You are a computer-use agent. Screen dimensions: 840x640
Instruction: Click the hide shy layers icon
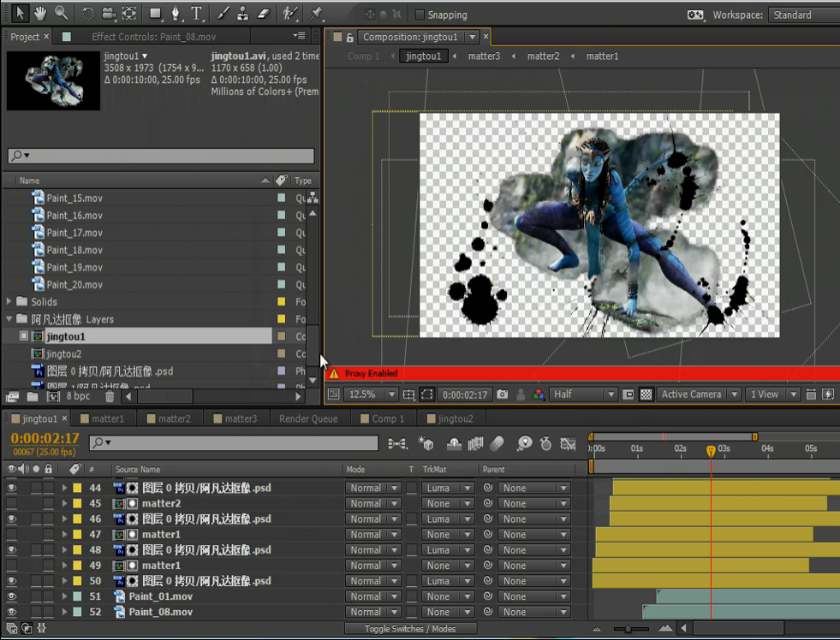(x=455, y=443)
